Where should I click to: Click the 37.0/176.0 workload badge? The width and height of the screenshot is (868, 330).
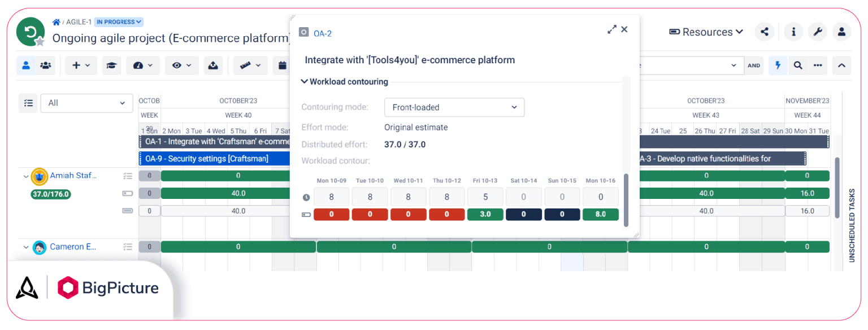coord(51,194)
